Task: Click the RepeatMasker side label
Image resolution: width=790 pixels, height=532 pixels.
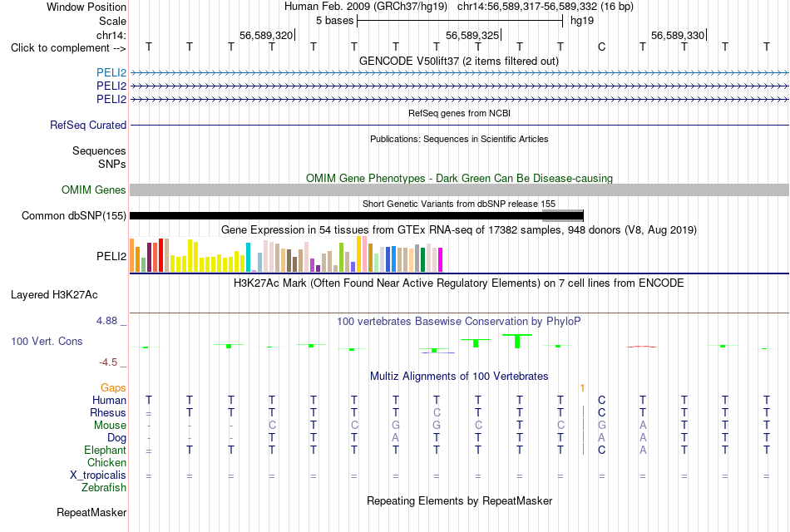Action: click(91, 512)
